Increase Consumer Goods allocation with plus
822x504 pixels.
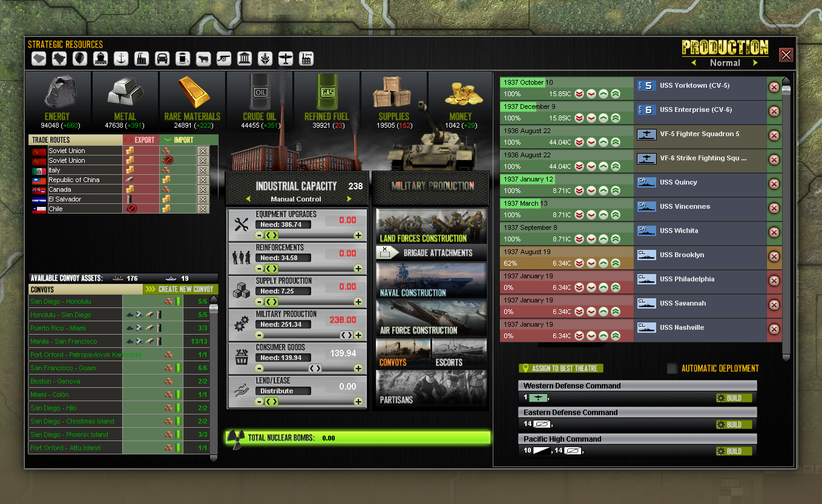click(358, 368)
